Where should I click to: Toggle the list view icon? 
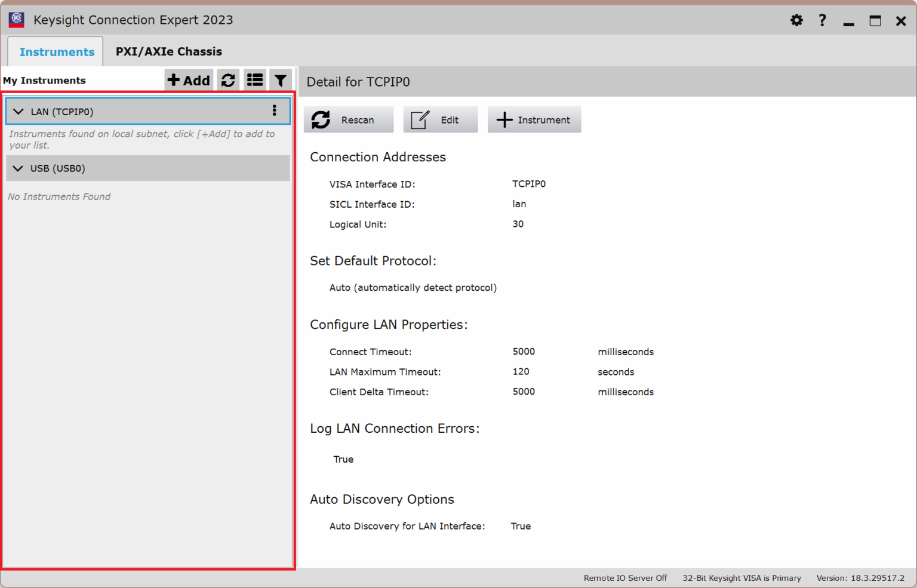255,80
